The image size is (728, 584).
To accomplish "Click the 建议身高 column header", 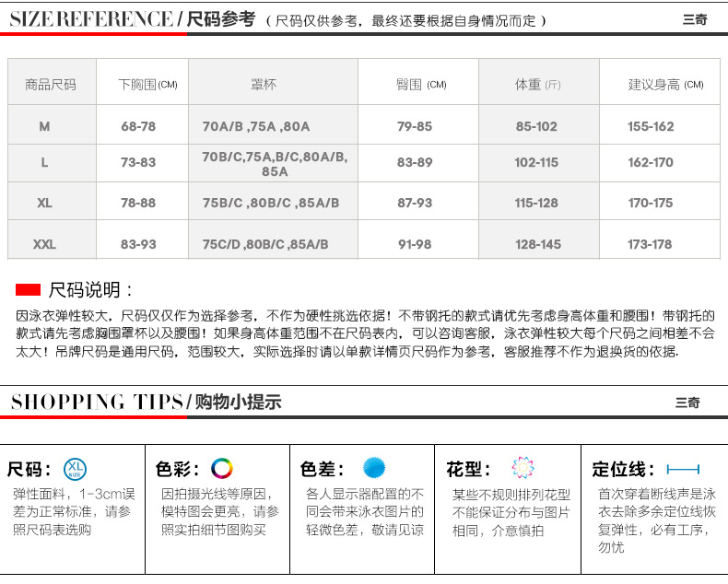I will [665, 84].
